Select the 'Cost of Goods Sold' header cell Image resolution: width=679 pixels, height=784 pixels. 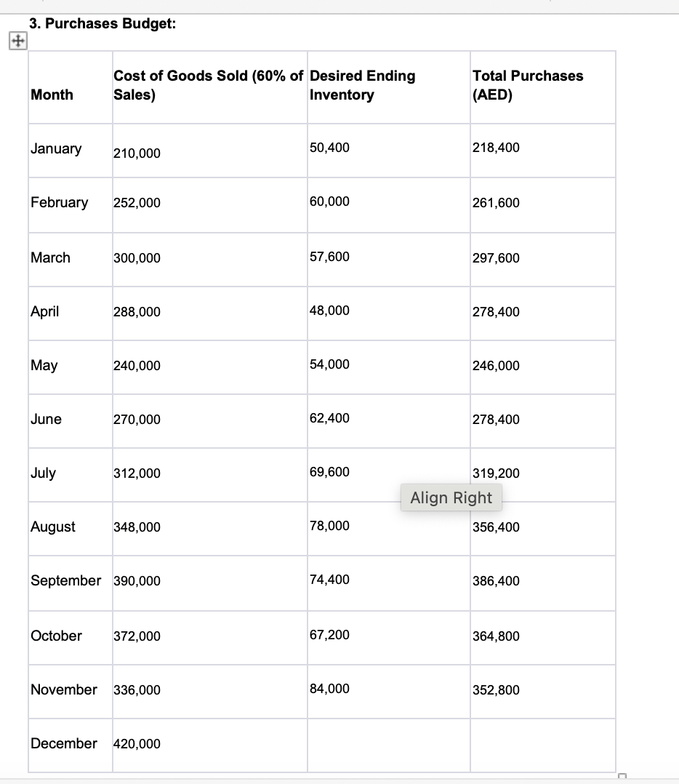point(207,85)
